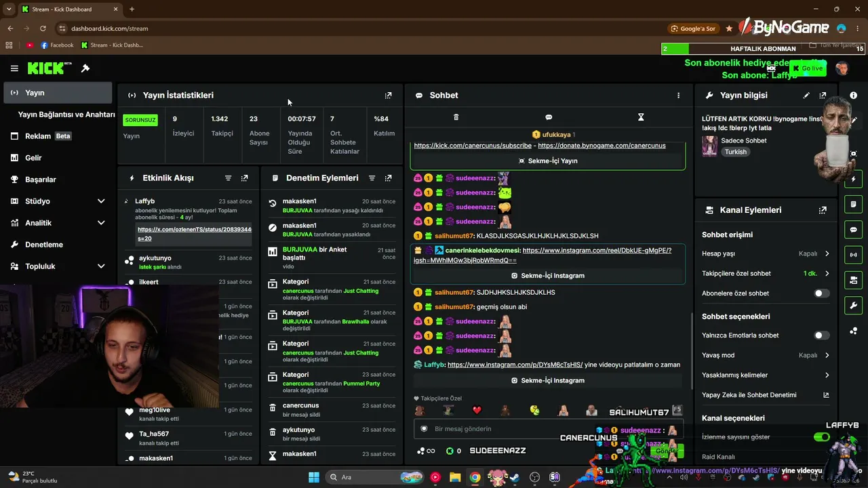868x488 pixels.
Task: Click the lightning bolt icon in the right rail
Action: 853,180
